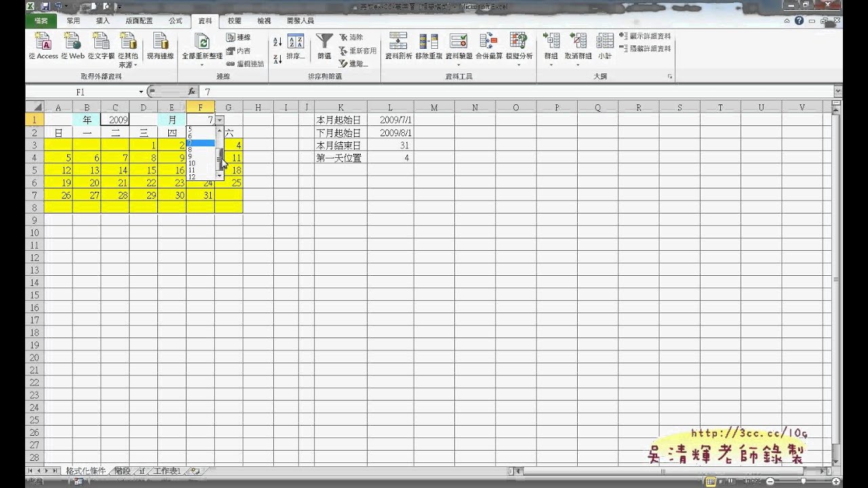The width and height of the screenshot is (868, 488).
Task: Select cell K4 labeled 第一天位置
Action: tap(341, 157)
